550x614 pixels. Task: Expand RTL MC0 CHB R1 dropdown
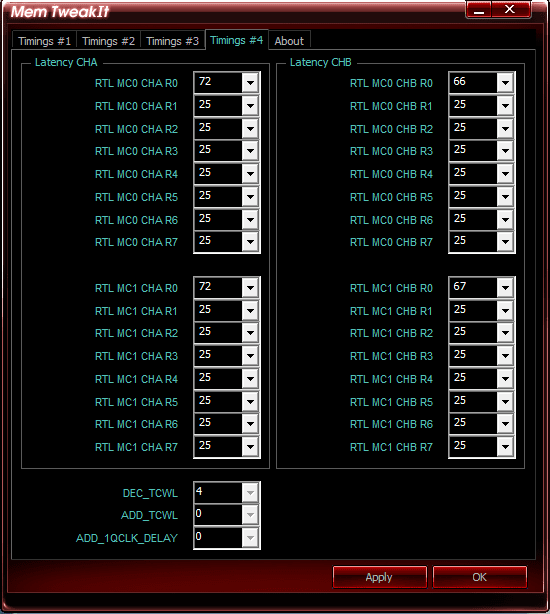point(505,106)
